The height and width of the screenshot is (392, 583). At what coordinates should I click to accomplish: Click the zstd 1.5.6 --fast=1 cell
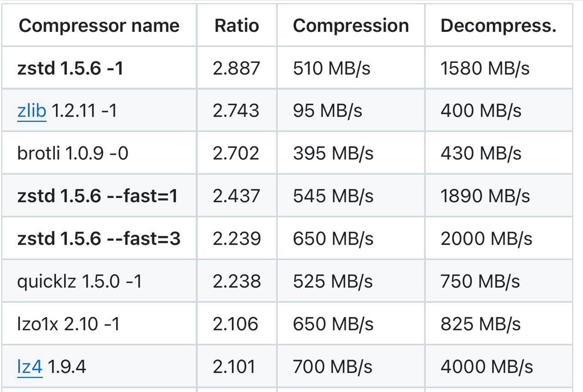(x=97, y=196)
